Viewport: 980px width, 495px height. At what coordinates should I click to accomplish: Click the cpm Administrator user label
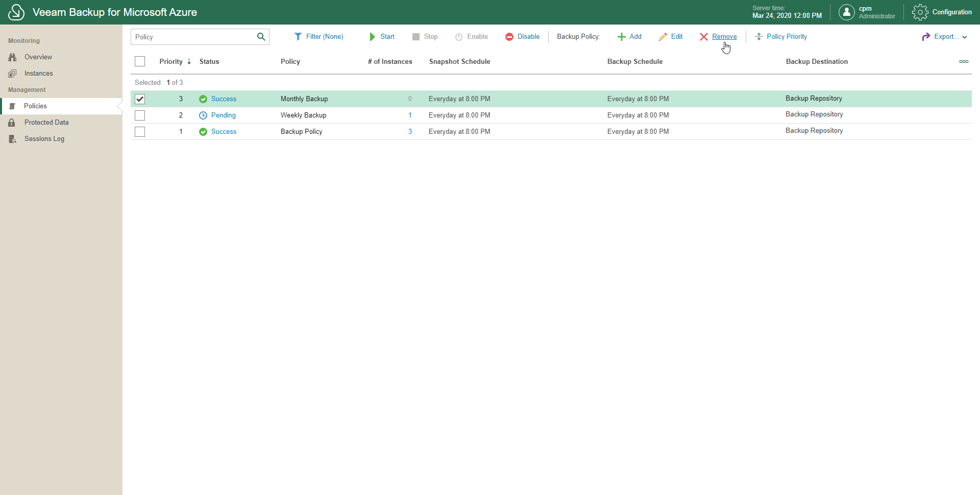coord(877,12)
